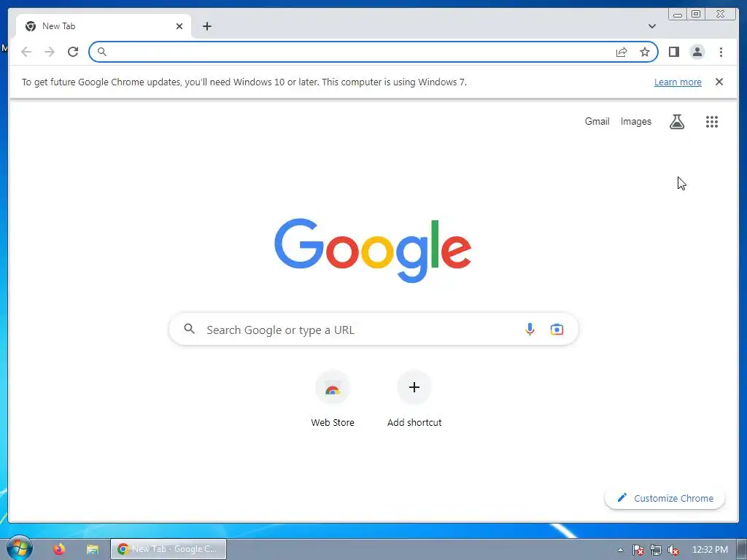Click the Back navigation arrow
Viewport: 747px width, 560px height.
point(26,52)
